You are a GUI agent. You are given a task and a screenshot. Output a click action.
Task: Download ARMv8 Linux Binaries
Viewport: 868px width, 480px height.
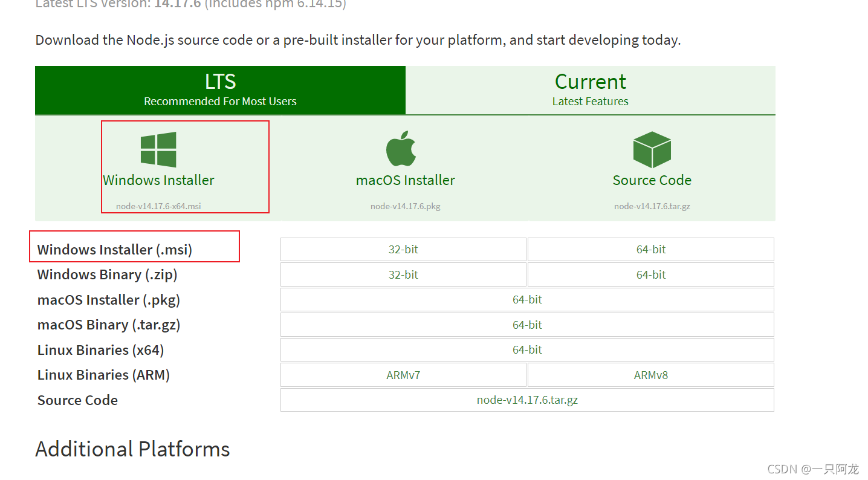(x=651, y=375)
